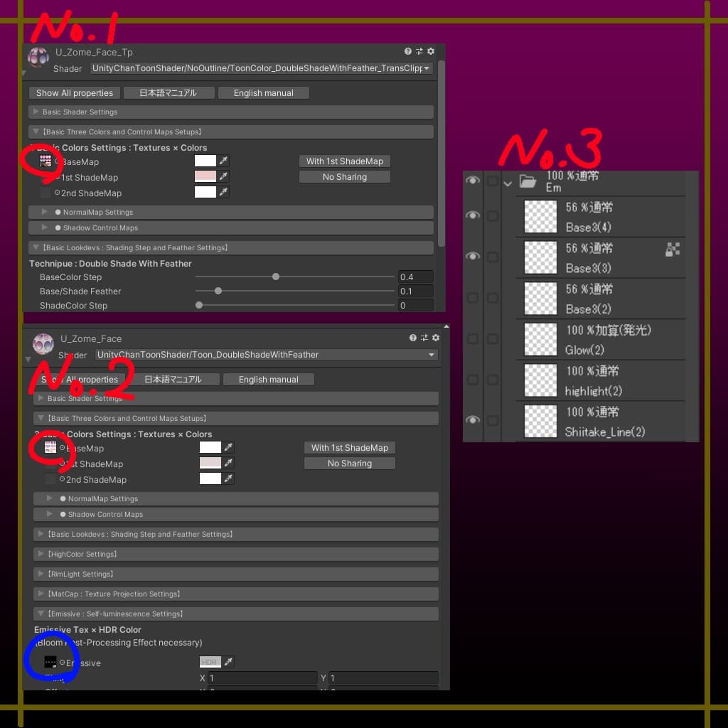728x728 pixels.
Task: Open Shader dropdown of U_Zome_Face_Tp material
Action: (262, 68)
